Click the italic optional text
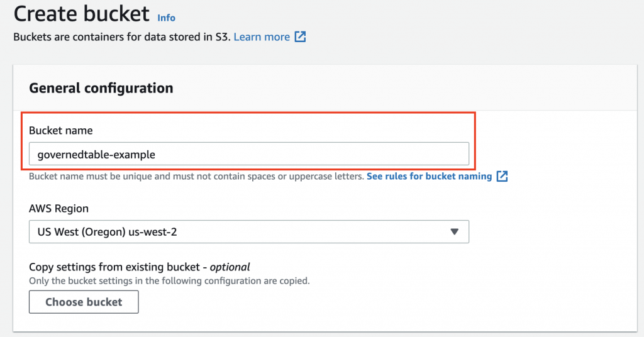The image size is (644, 337). [230, 267]
